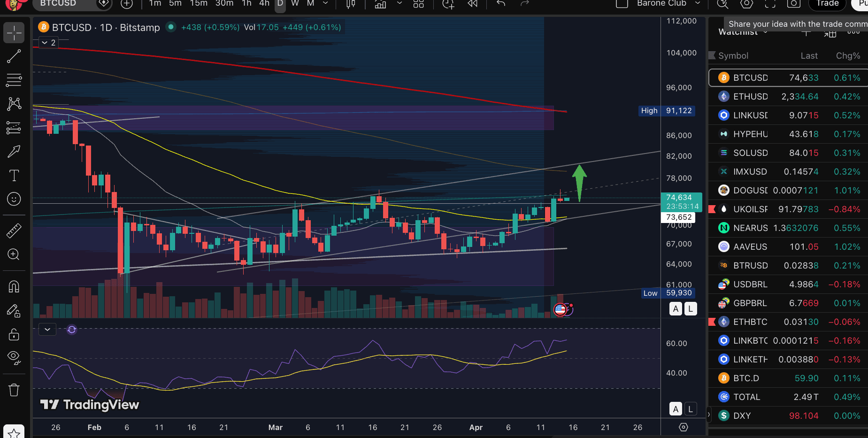Collapse the indicator legend showing 2

tap(48, 43)
